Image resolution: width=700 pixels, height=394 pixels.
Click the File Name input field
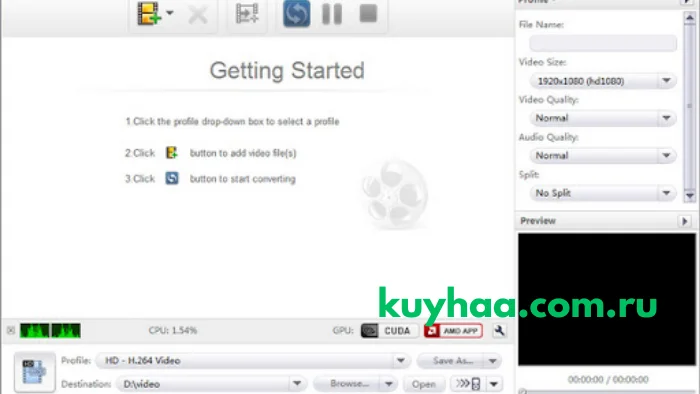pos(603,43)
